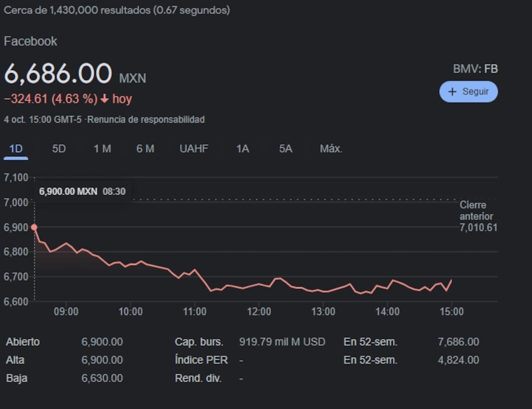Click the 7,100 price axis label
Image resolution: width=532 pixels, height=409 pixels.
(x=16, y=178)
